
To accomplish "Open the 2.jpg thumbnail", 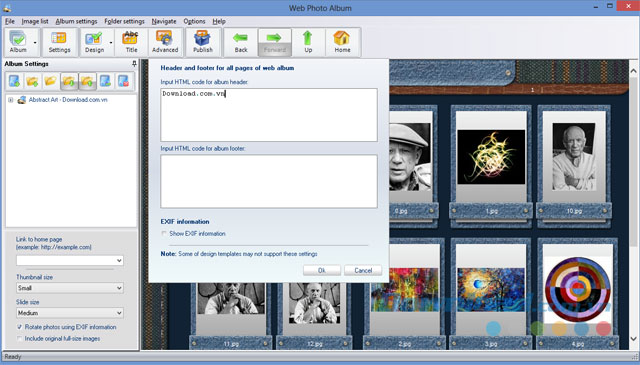I will (x=404, y=289).
